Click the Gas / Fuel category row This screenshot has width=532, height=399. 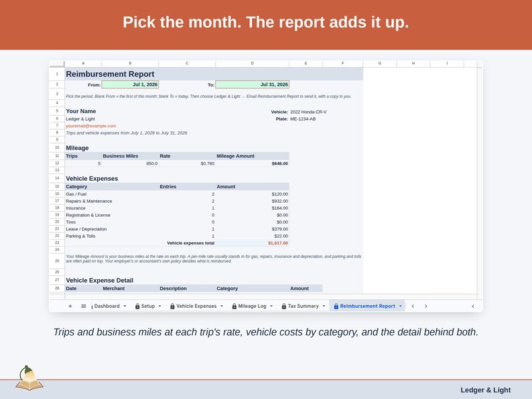click(177, 194)
